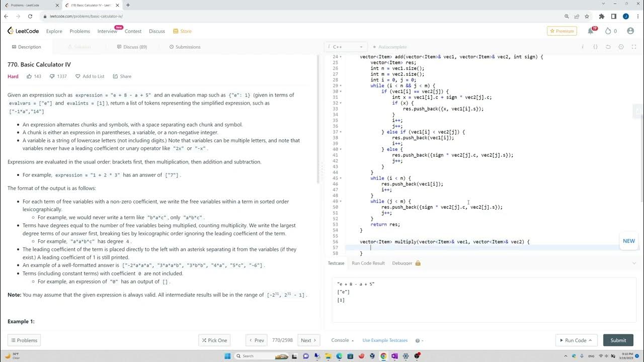The height and width of the screenshot is (362, 644).
Task: Open the Windows Start menu
Action: pos(227,356)
